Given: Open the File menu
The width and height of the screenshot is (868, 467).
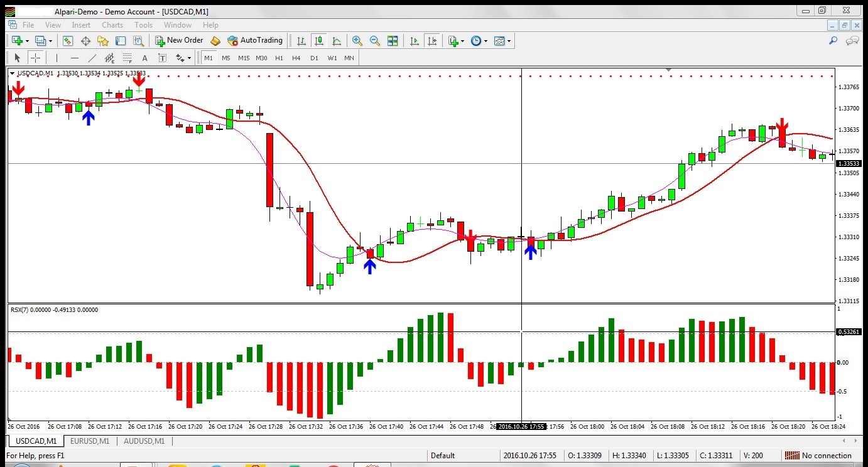Looking at the screenshot, I should (x=28, y=25).
